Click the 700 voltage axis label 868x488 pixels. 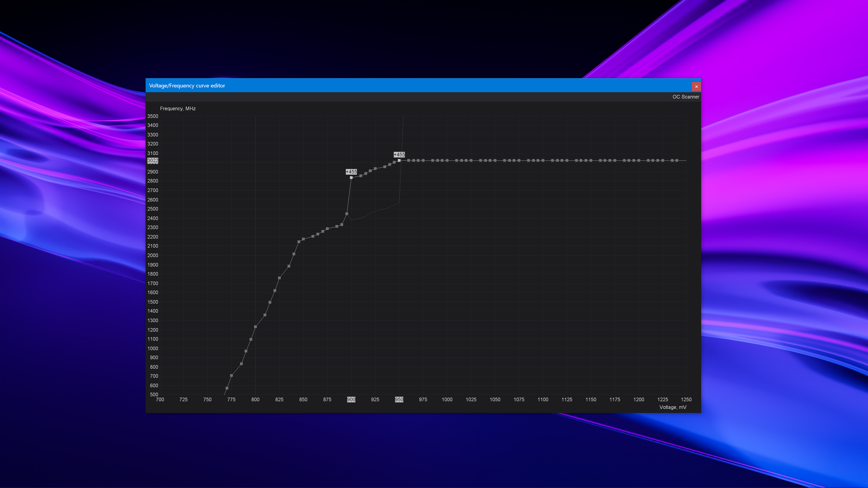coord(160,399)
